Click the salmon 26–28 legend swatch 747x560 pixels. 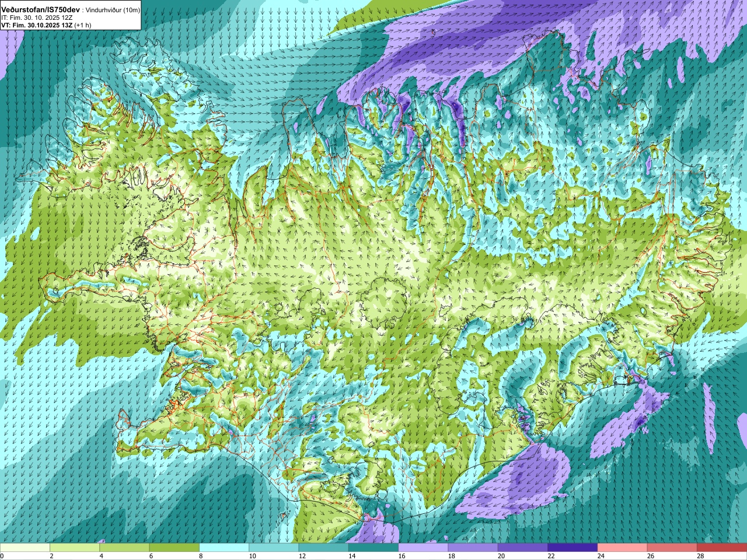[672, 548]
